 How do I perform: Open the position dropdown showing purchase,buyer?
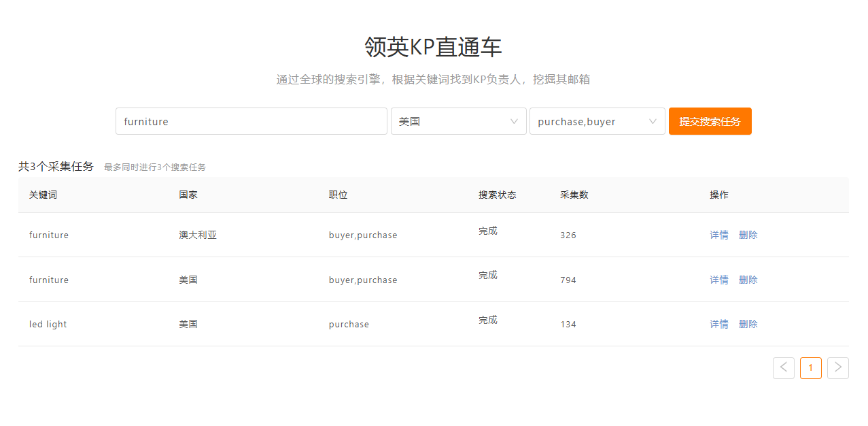pos(597,121)
